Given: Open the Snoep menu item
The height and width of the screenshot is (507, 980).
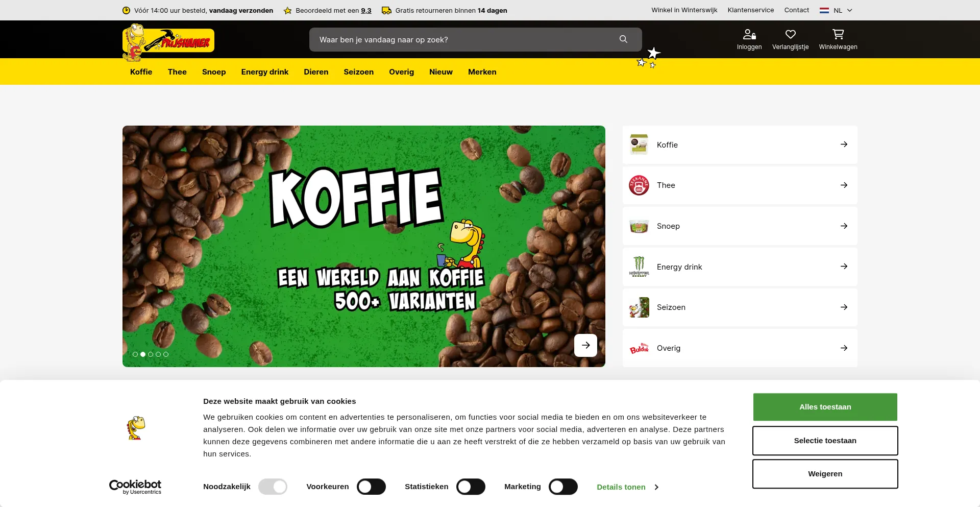Looking at the screenshot, I should coord(214,72).
